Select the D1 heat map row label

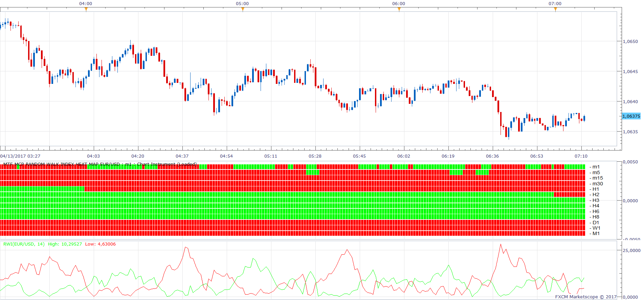pos(595,223)
